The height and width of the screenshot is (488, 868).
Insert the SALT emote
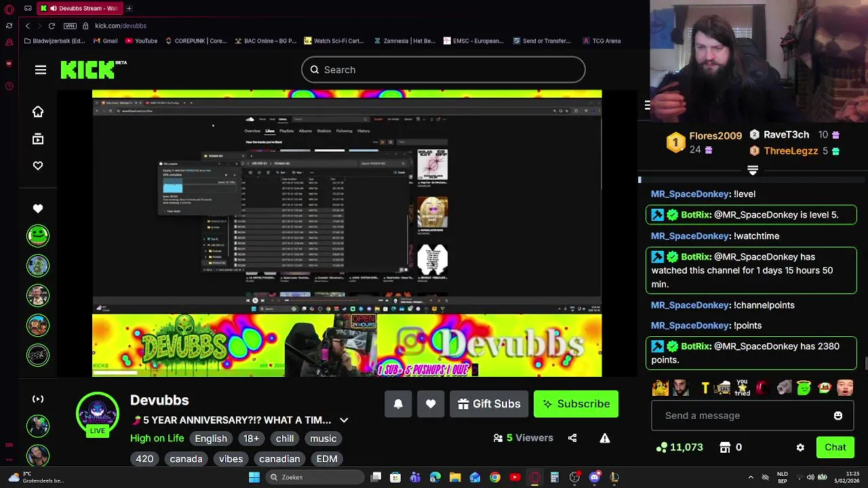[722, 388]
